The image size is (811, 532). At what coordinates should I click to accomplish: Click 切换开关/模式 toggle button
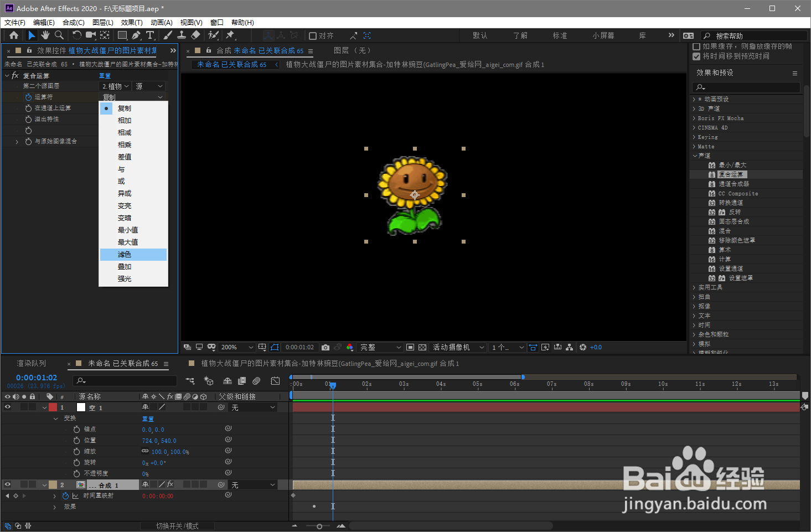point(177,526)
